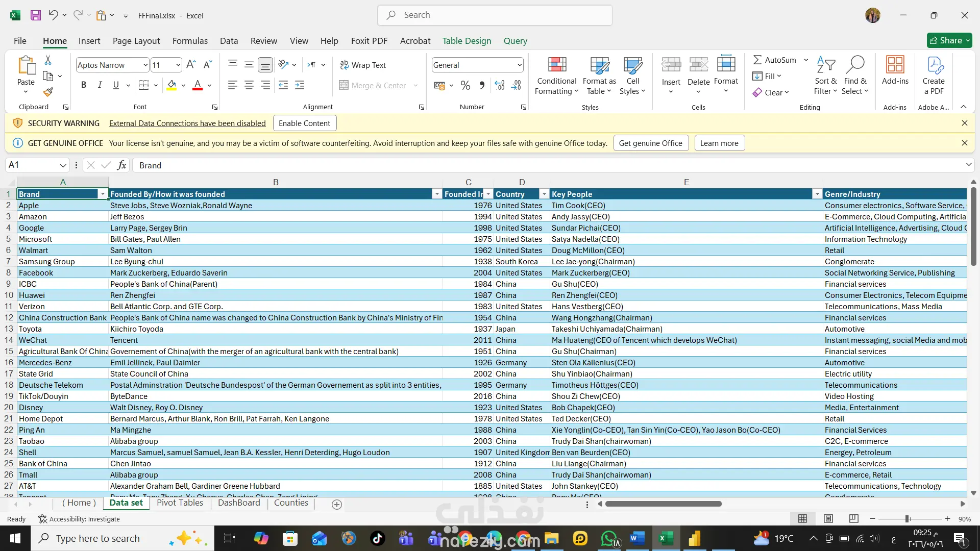
Task: Click the Increase Indent icon
Action: [300, 85]
